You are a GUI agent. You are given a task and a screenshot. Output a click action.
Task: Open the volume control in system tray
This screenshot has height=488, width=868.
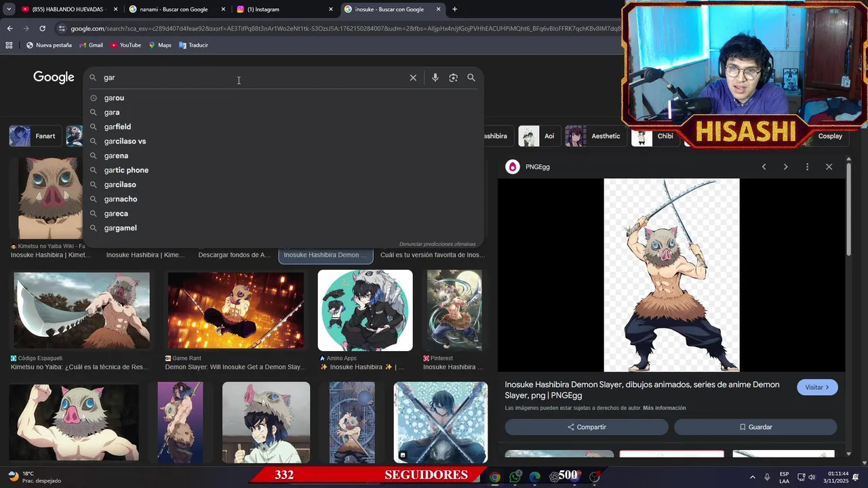tap(812, 477)
